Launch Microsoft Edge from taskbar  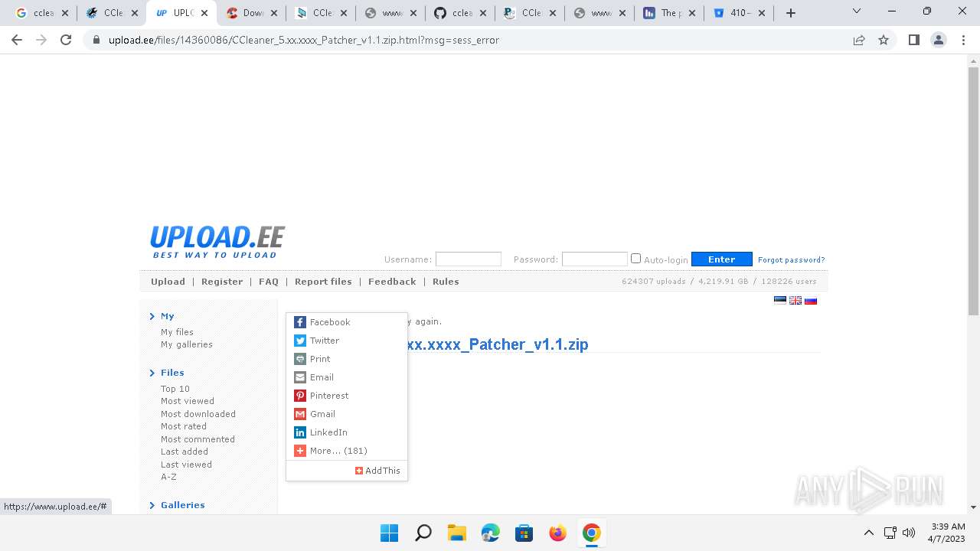pyautogui.click(x=490, y=533)
